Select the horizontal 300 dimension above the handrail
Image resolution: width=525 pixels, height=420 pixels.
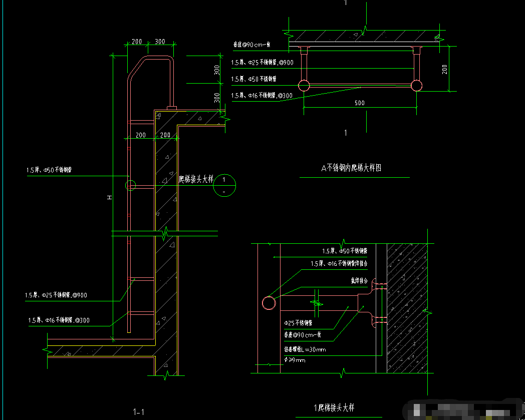click(160, 42)
